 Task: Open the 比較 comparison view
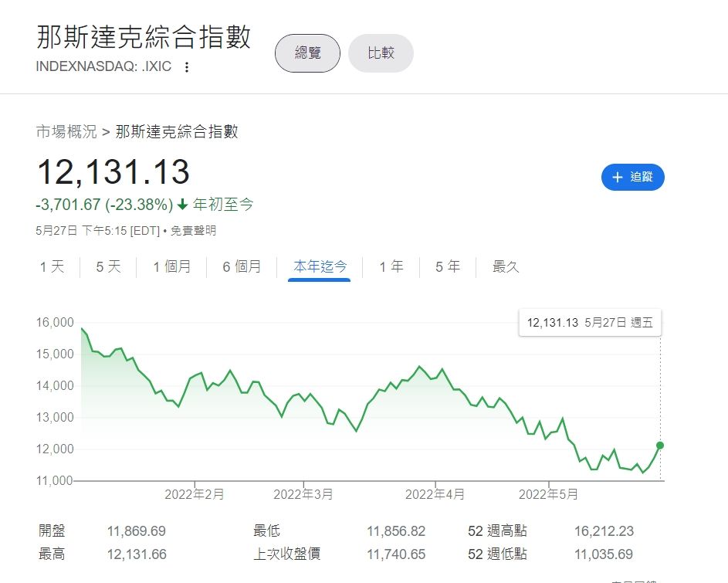pyautogui.click(x=381, y=53)
